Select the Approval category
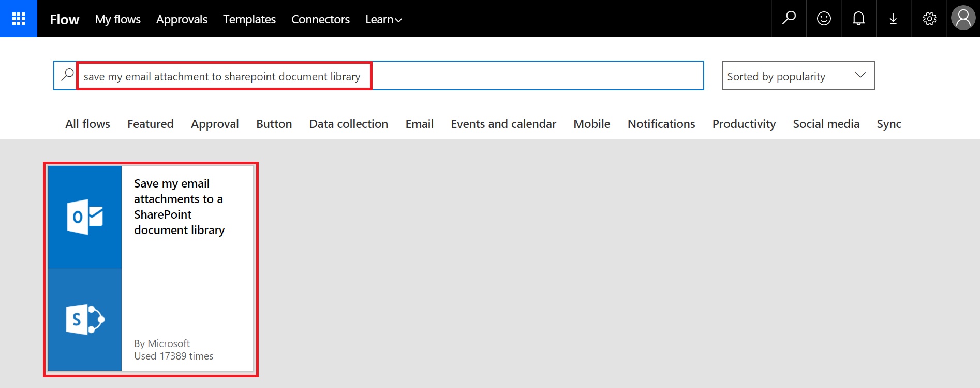Screen dimensions: 980x388 (x=215, y=124)
